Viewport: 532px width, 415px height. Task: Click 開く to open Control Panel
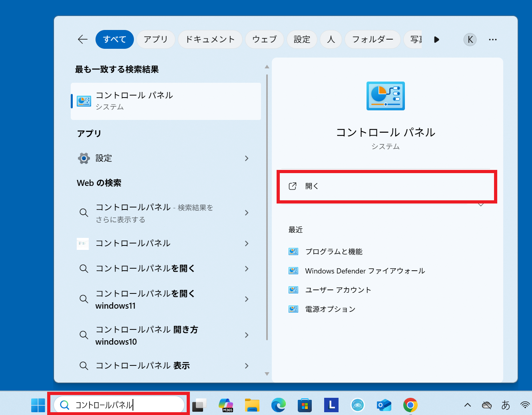click(386, 186)
